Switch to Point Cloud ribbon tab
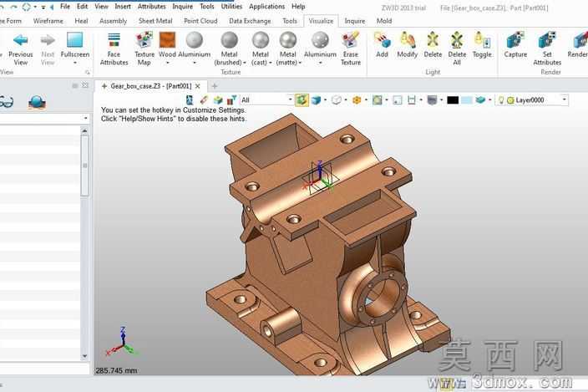Screen dimensions: 588x392 click(x=200, y=21)
